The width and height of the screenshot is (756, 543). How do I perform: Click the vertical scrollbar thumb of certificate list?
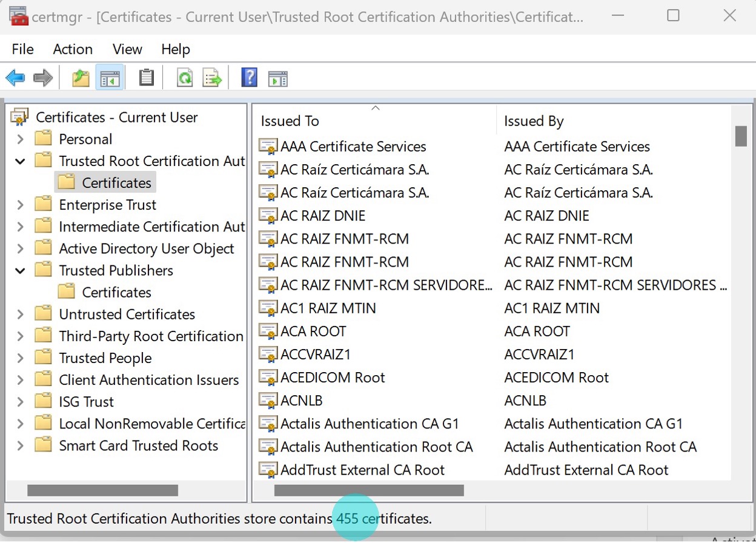click(x=740, y=136)
